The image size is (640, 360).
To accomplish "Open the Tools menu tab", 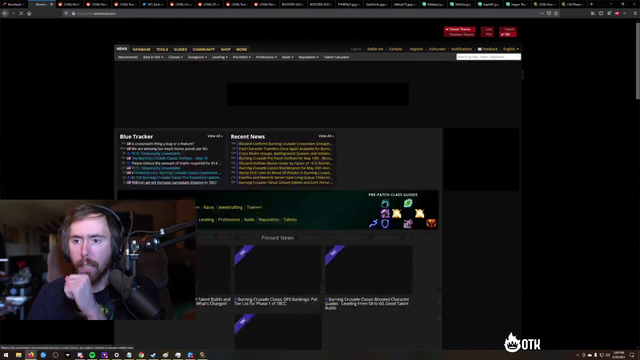I will point(162,49).
